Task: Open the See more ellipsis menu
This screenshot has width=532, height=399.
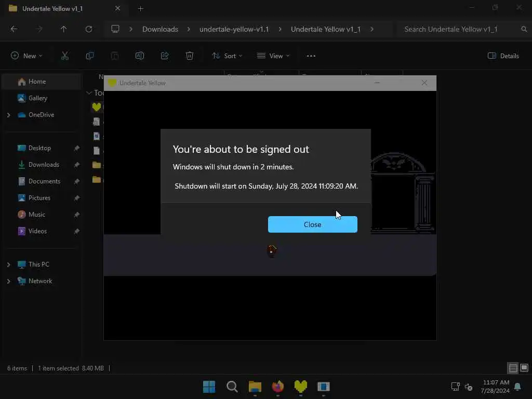Action: [x=311, y=56]
